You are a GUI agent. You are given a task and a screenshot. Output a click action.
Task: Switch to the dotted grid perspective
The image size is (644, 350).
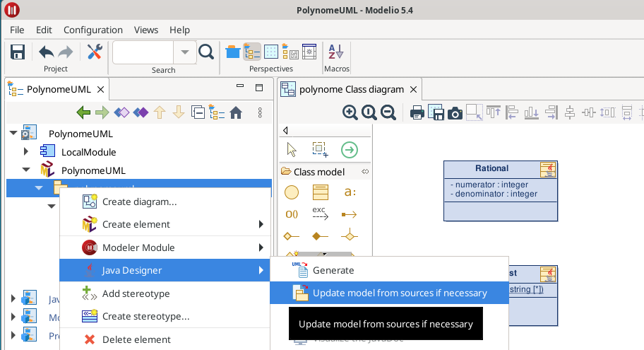point(271,52)
